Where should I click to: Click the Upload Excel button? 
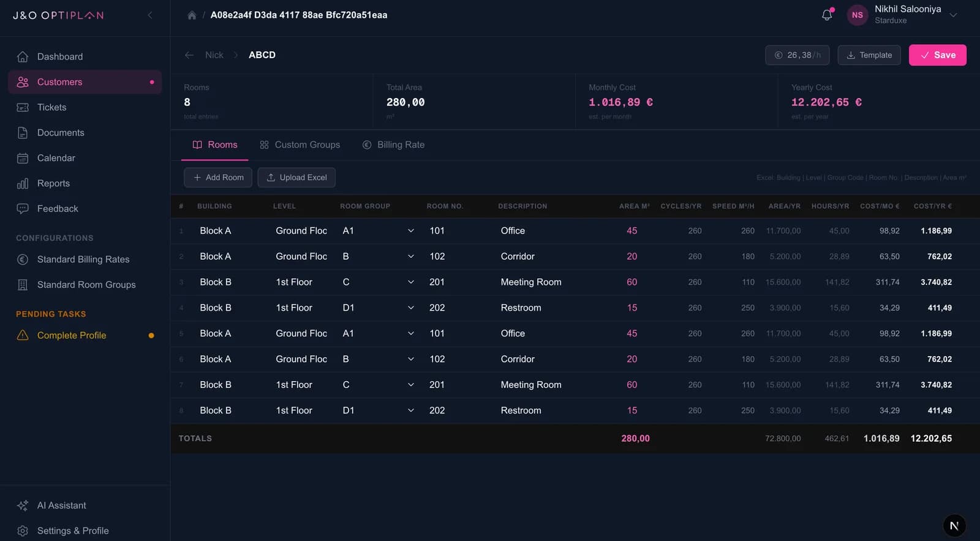(x=296, y=178)
